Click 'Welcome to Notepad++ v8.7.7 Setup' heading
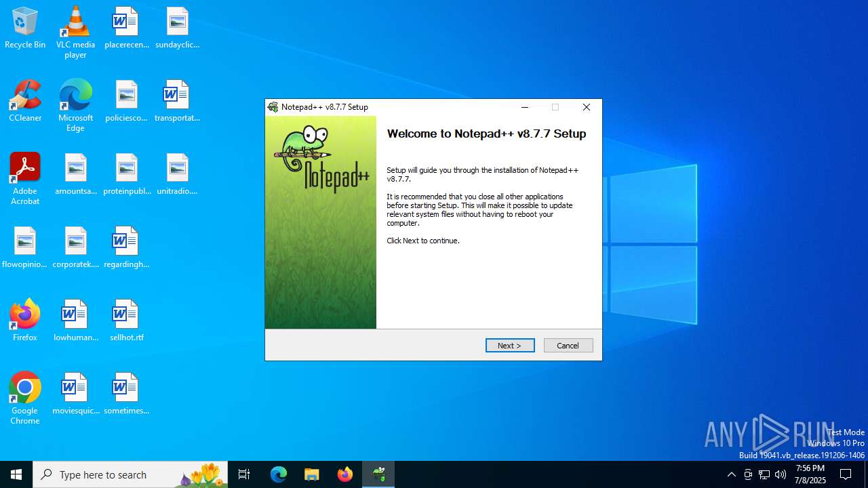The height and width of the screenshot is (488, 868). point(486,134)
